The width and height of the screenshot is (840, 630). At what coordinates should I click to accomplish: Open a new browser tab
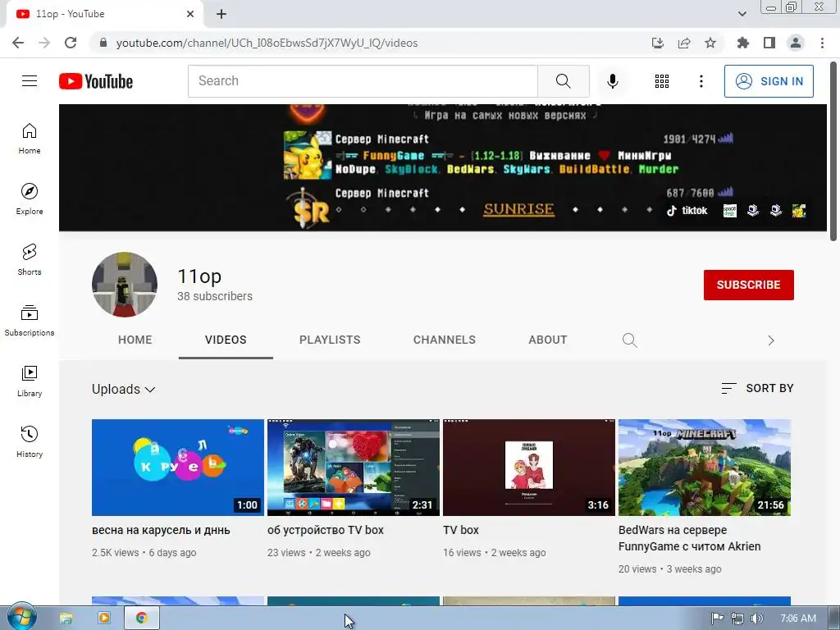pos(221,14)
